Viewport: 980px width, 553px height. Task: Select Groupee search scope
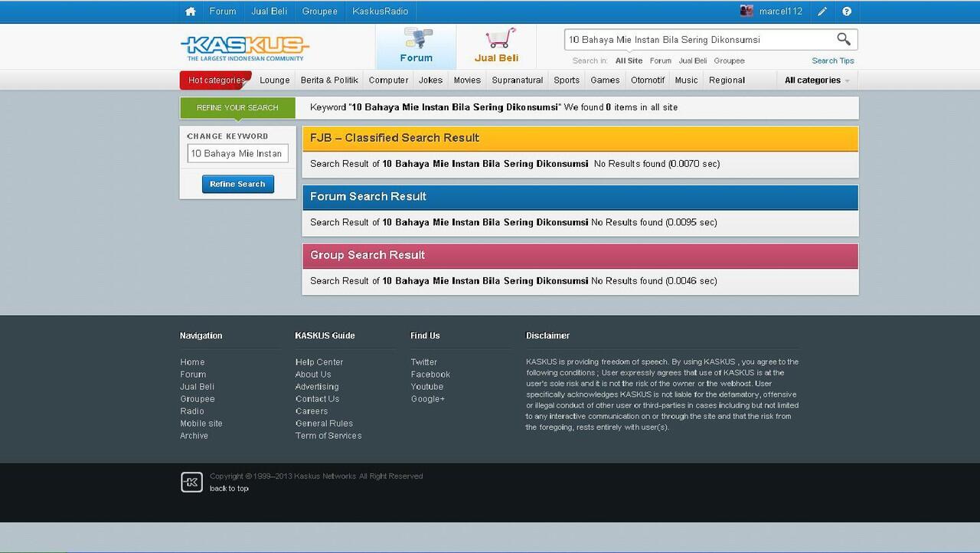tap(729, 61)
